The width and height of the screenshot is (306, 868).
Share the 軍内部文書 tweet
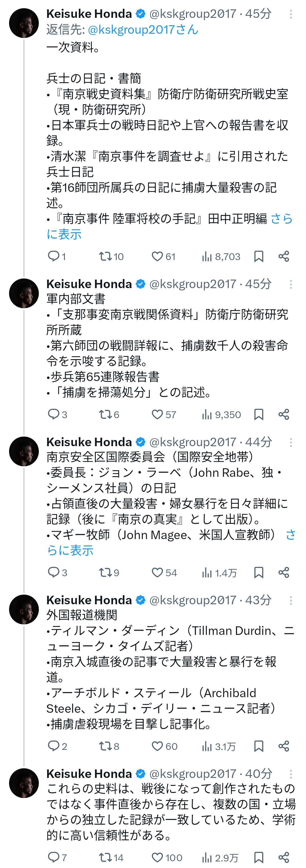click(284, 414)
